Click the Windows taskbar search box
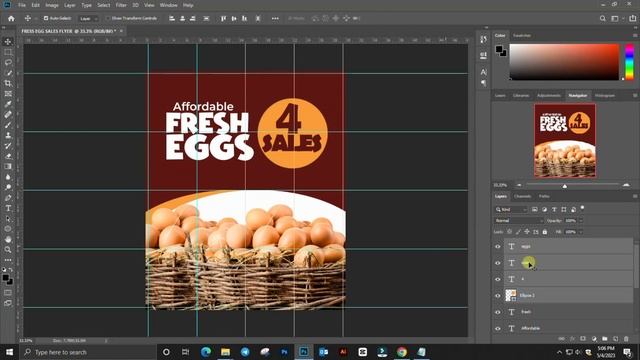 [89, 352]
